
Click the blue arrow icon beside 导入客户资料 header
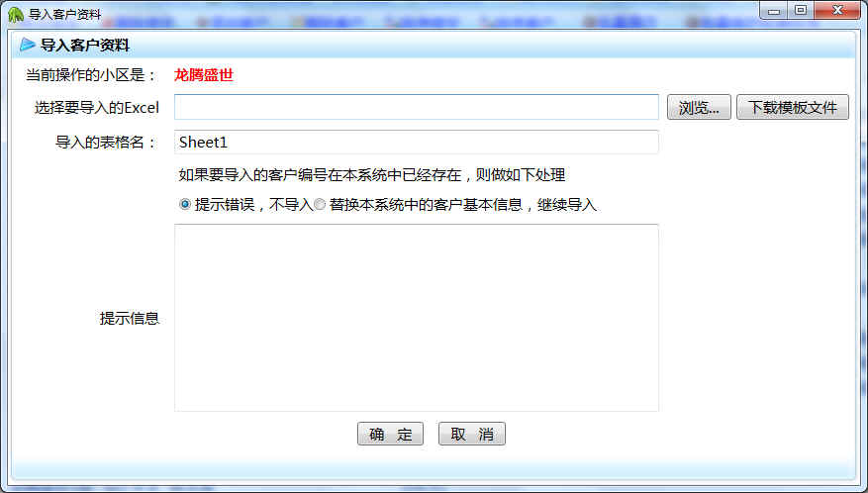click(27, 45)
